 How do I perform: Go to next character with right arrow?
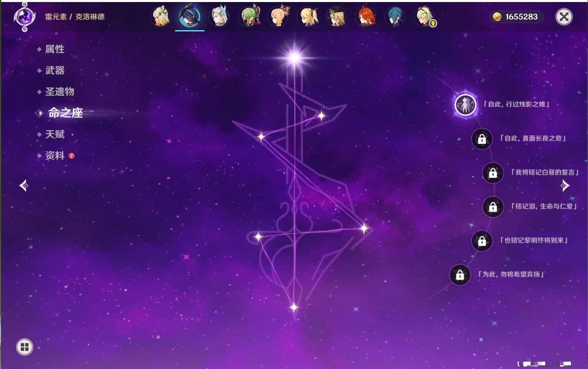(x=565, y=186)
